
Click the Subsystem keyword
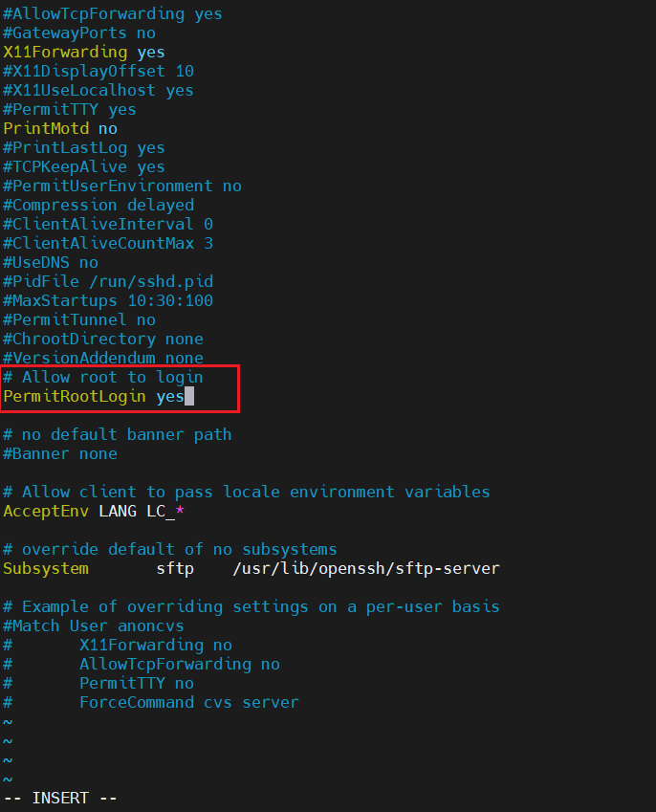pos(46,569)
